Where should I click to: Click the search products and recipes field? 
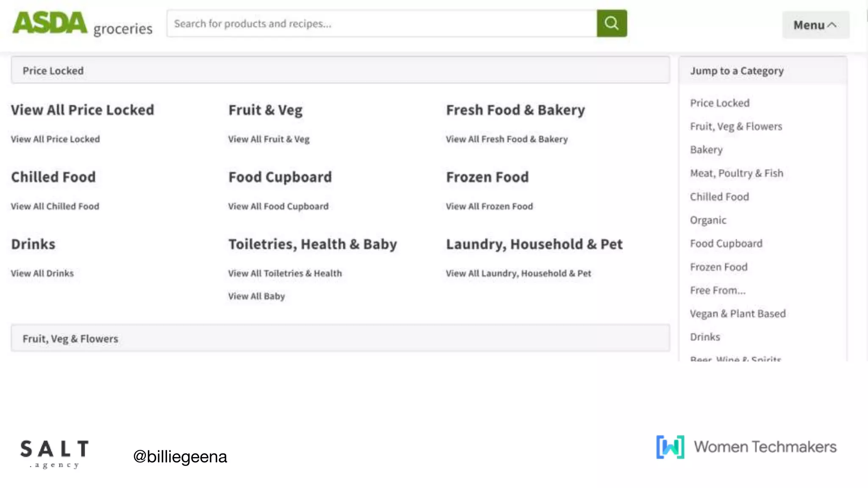[x=381, y=24]
